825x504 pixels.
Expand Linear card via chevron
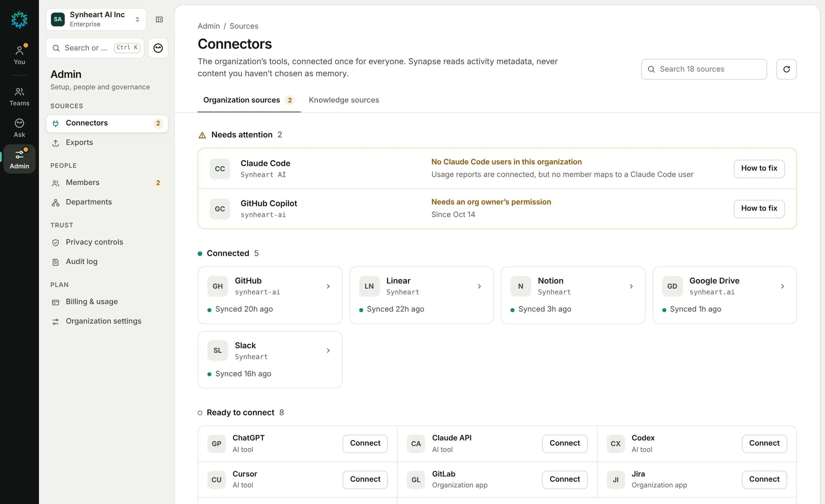[480, 286]
